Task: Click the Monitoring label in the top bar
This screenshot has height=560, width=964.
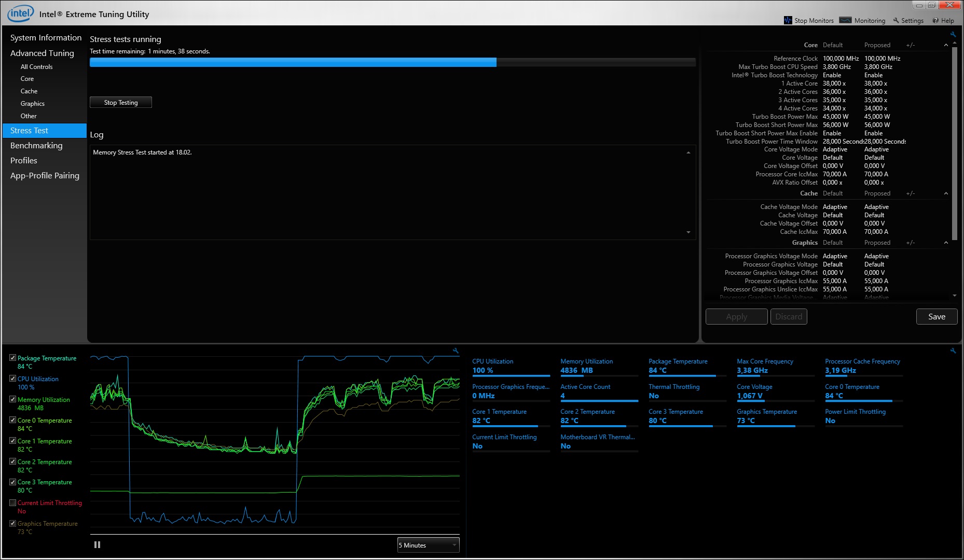Action: [870, 21]
